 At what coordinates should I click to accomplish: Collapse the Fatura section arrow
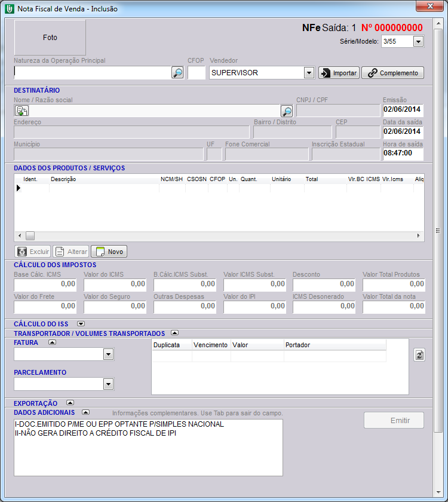[52, 342]
